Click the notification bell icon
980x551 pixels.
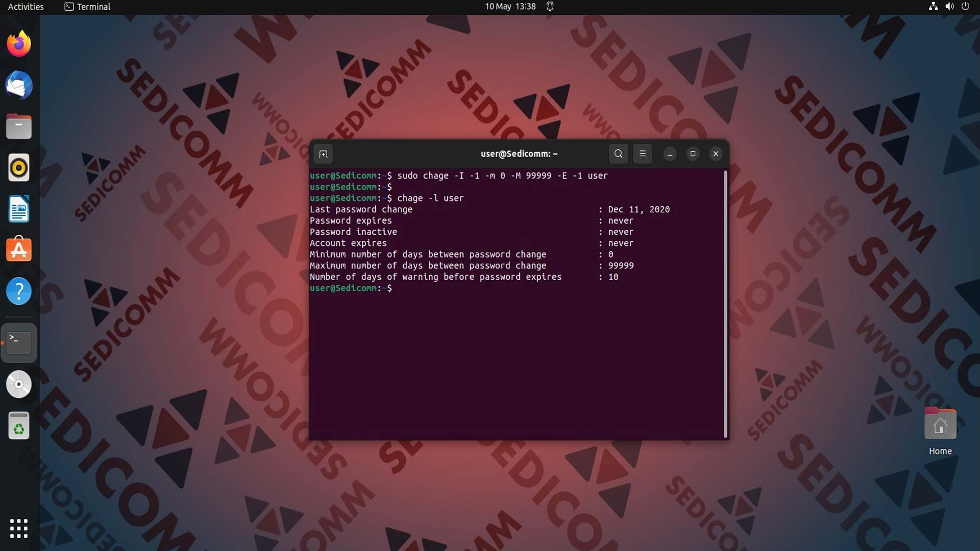(550, 7)
